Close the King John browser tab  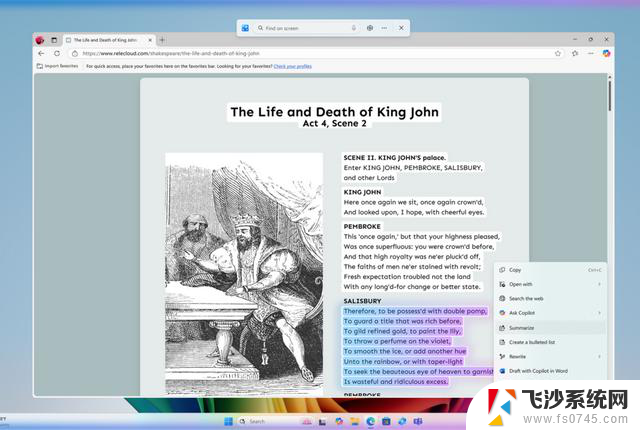(150, 40)
